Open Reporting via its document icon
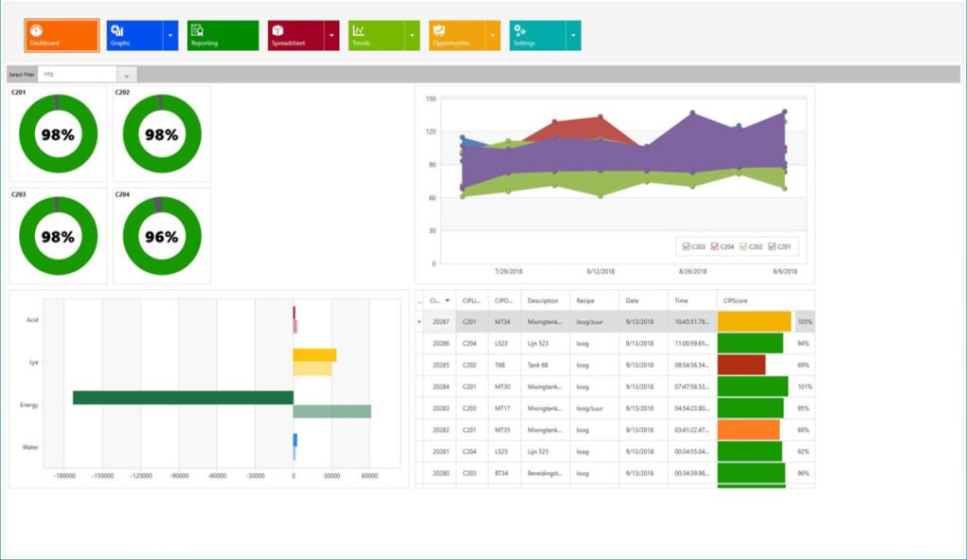This screenshot has width=967, height=560. point(197,30)
